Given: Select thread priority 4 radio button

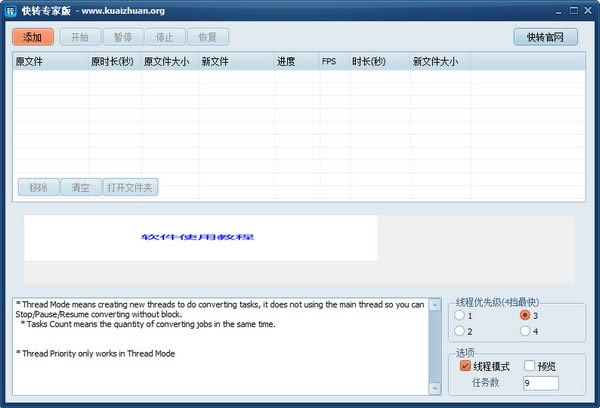Looking at the screenshot, I should pos(525,331).
